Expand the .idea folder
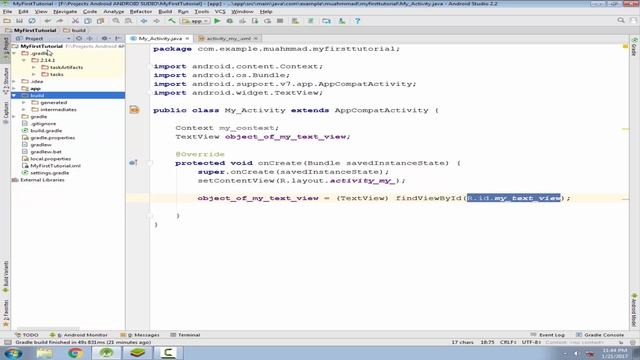640x360 pixels. pos(15,81)
